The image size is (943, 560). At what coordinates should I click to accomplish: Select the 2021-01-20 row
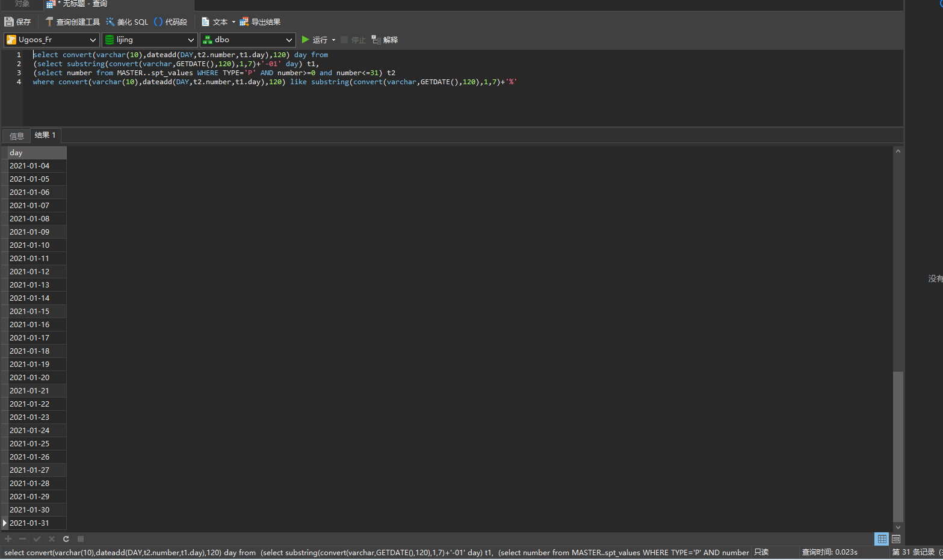pos(37,378)
